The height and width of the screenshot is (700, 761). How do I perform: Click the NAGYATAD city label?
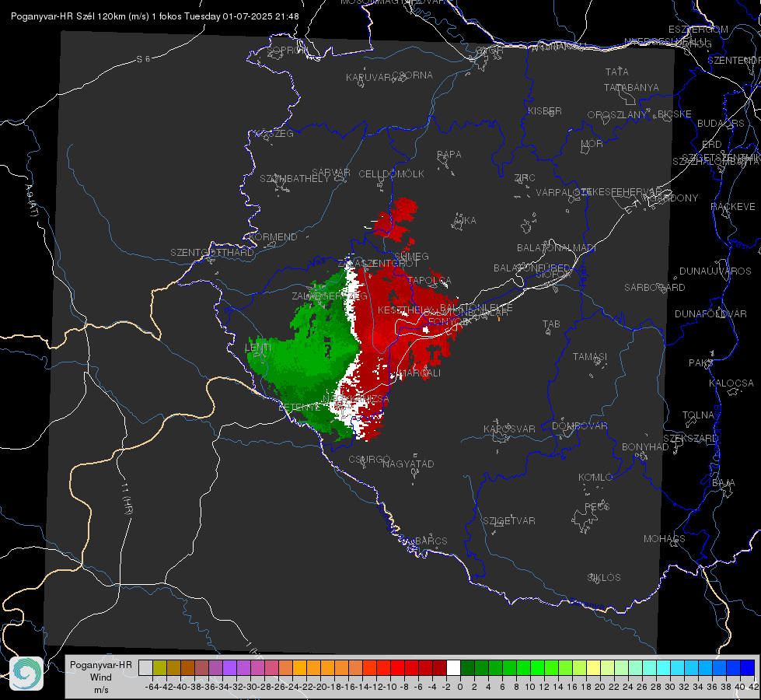(x=409, y=464)
